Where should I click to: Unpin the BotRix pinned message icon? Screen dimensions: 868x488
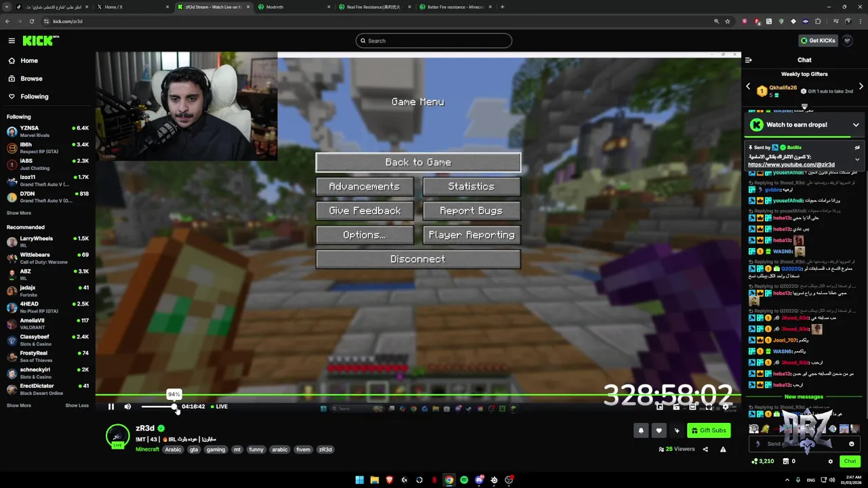tap(857, 147)
